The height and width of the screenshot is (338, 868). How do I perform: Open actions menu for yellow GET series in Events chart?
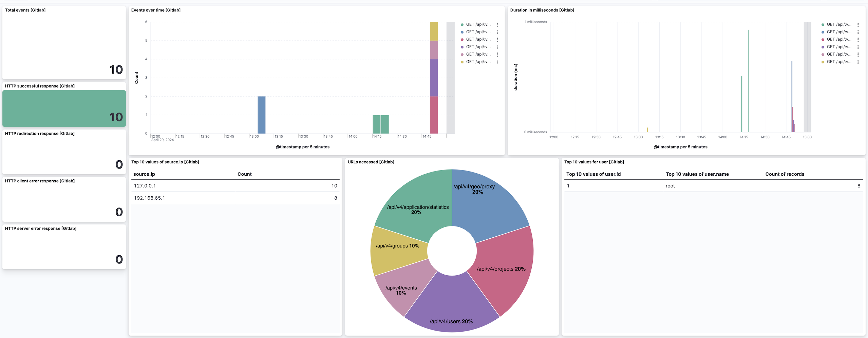(x=497, y=62)
